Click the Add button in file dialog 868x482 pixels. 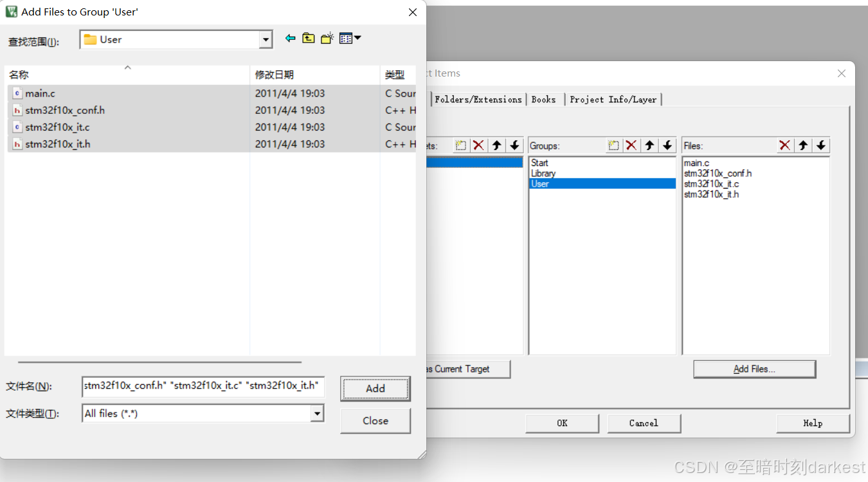375,389
